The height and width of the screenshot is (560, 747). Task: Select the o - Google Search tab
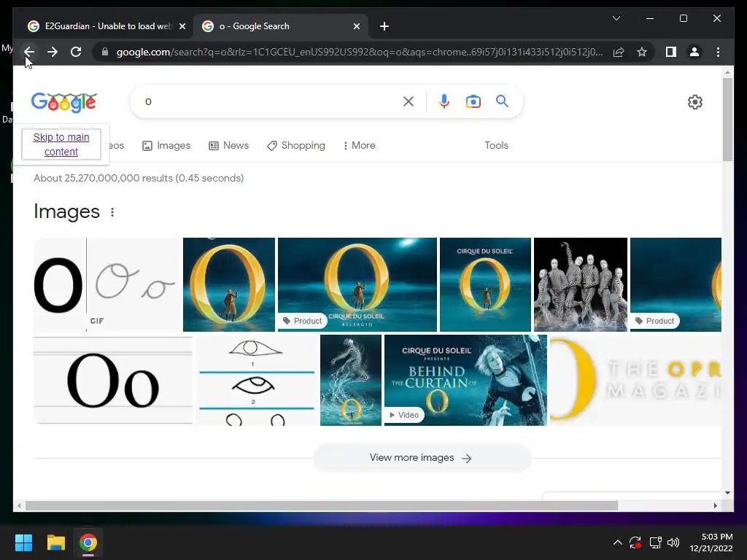pyautogui.click(x=281, y=26)
